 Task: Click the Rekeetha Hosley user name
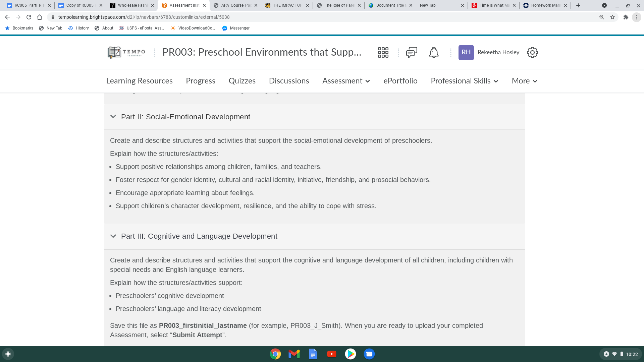click(x=498, y=52)
